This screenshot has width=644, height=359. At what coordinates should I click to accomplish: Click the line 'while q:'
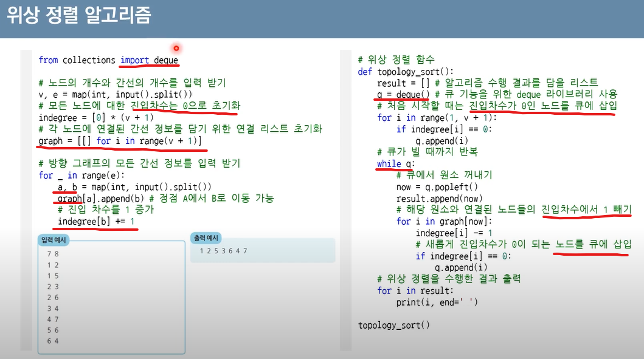point(396,164)
